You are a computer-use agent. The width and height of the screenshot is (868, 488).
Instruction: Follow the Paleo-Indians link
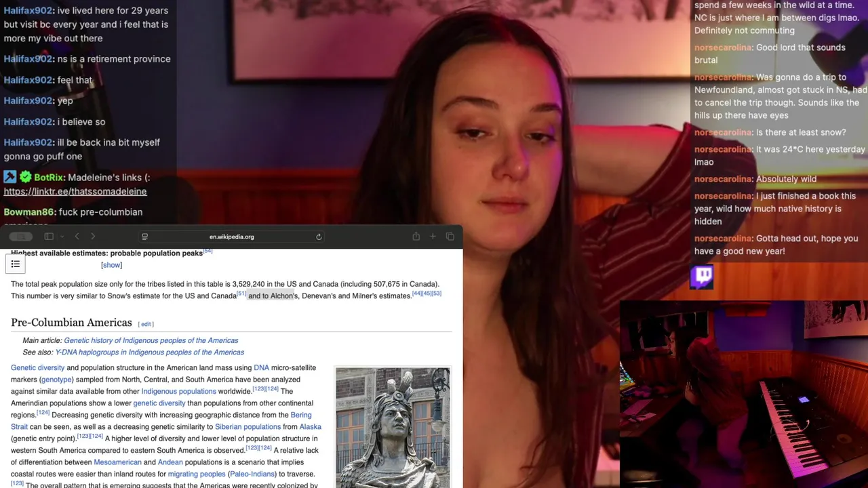pyautogui.click(x=252, y=474)
